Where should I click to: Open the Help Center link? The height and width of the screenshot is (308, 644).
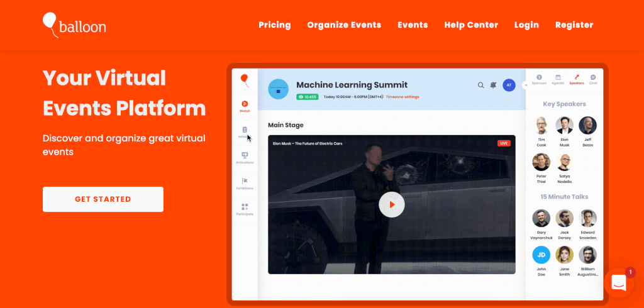pos(471,25)
